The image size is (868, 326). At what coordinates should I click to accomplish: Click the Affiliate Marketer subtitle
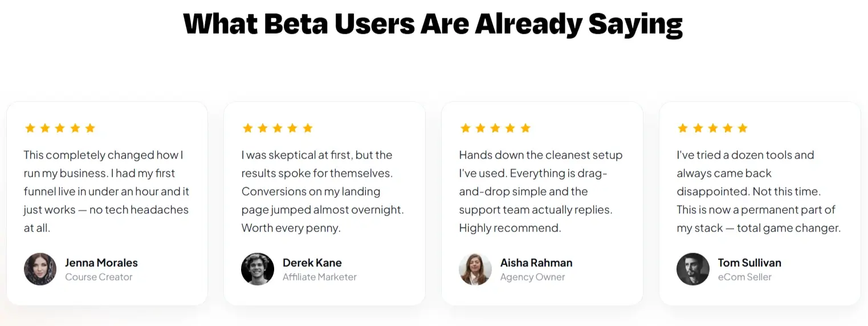(320, 277)
